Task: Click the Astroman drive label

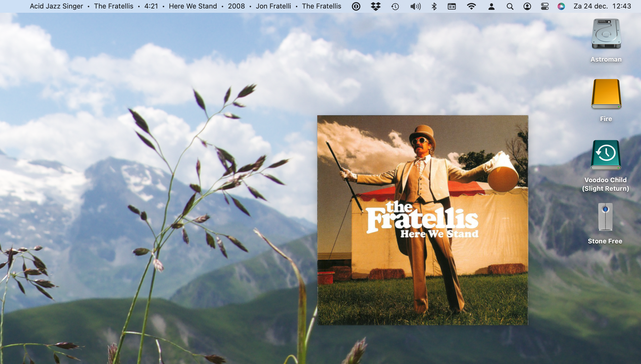Action: tap(606, 60)
